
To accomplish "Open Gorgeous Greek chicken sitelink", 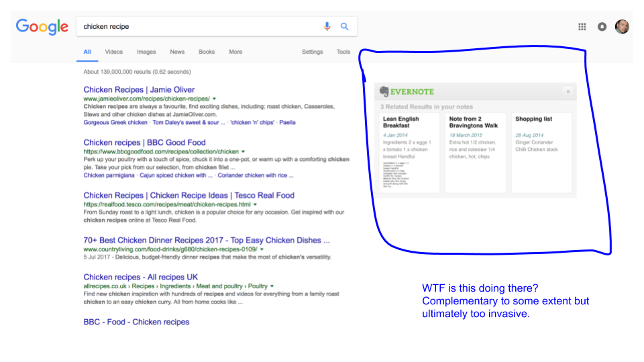I will point(115,122).
